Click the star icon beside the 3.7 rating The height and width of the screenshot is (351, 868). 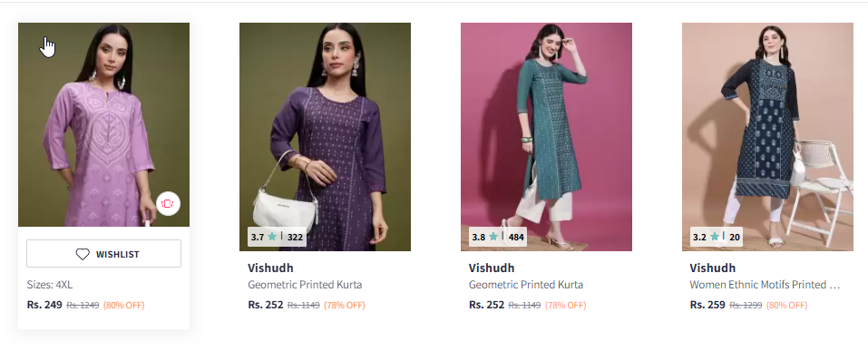click(272, 237)
